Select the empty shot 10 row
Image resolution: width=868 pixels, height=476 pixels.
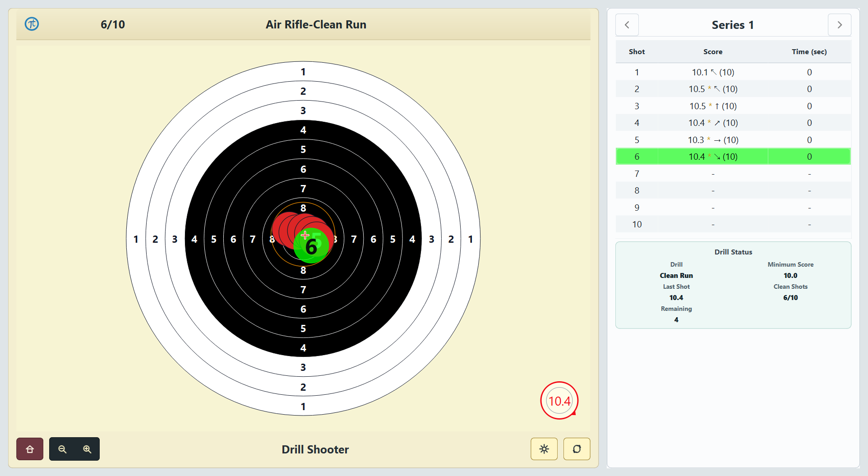point(733,224)
